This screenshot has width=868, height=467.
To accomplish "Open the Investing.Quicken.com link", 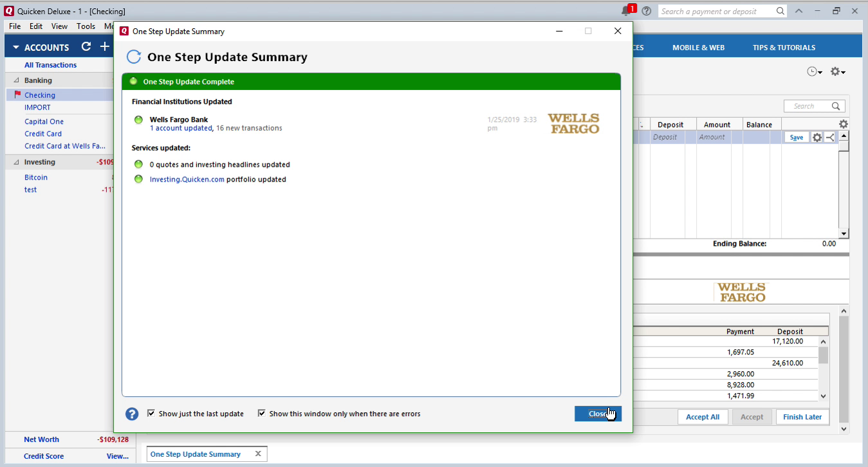I will 187,179.
